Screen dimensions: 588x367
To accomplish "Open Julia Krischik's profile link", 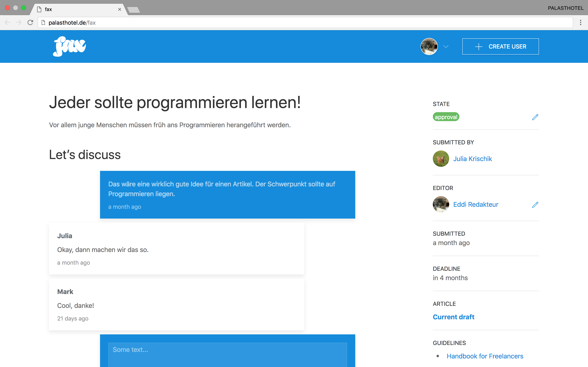I will click(x=472, y=159).
